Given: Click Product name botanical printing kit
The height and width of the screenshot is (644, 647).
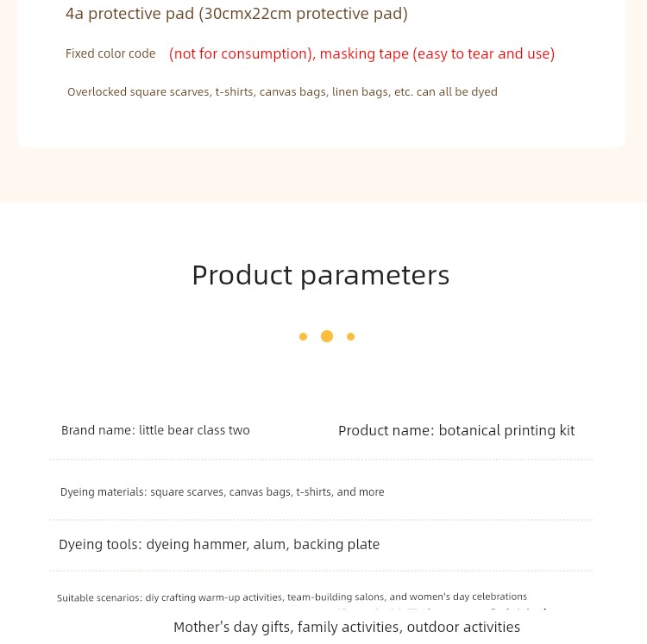Looking at the screenshot, I should tap(456, 430).
